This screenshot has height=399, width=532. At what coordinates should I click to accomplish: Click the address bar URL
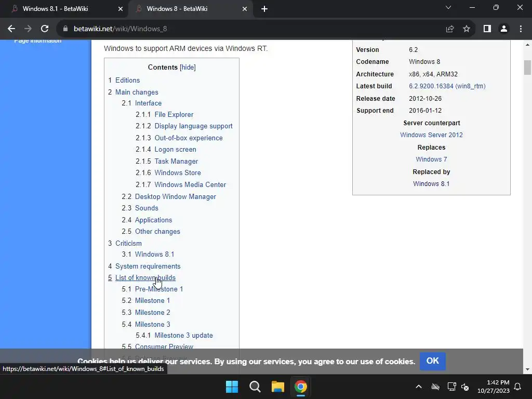pos(121,29)
